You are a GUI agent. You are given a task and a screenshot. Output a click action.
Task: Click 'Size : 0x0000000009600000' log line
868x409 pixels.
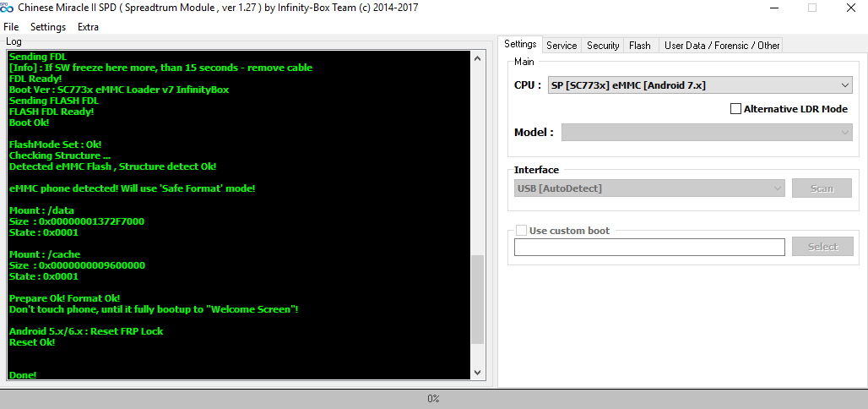[x=77, y=264]
